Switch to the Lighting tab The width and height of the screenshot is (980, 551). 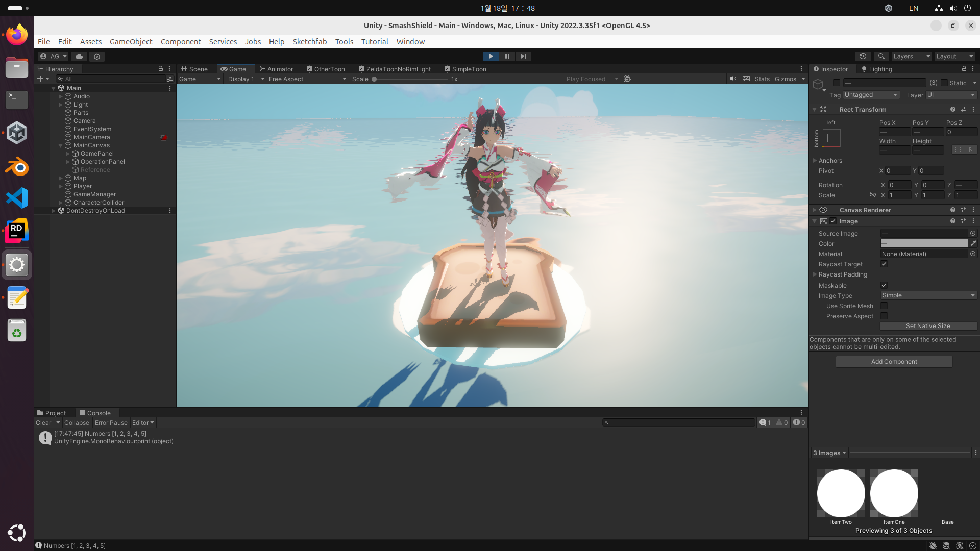tap(877, 69)
